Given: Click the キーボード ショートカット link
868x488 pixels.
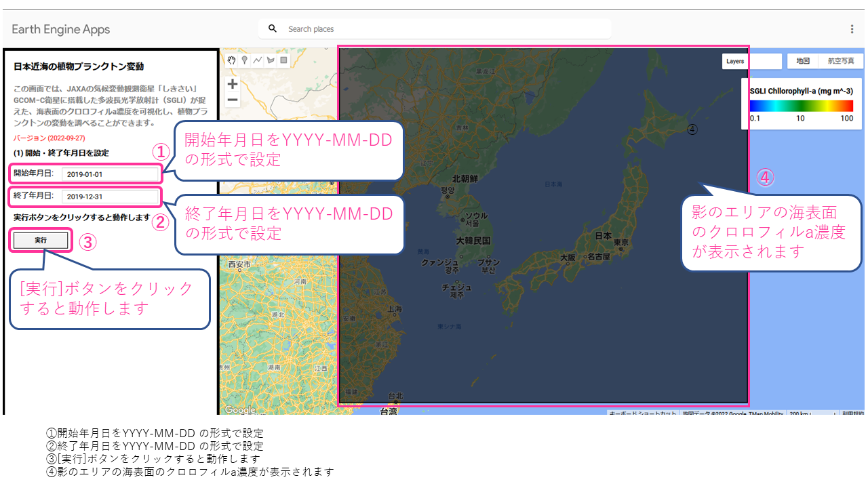Looking at the screenshot, I should (x=643, y=413).
